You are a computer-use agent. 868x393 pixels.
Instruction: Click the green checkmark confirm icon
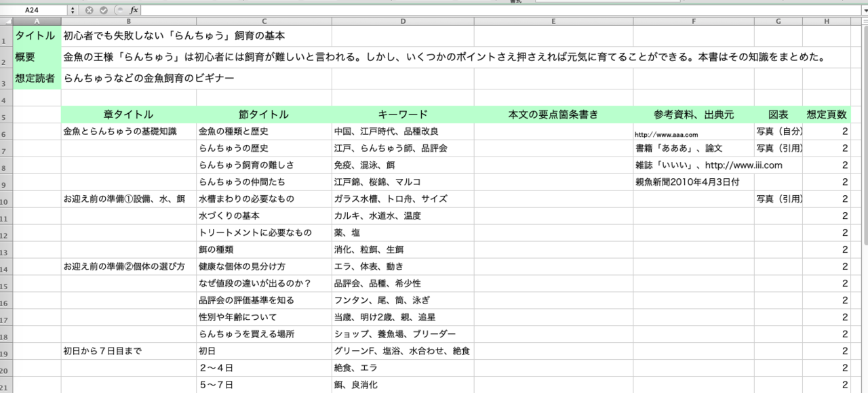tap(102, 9)
